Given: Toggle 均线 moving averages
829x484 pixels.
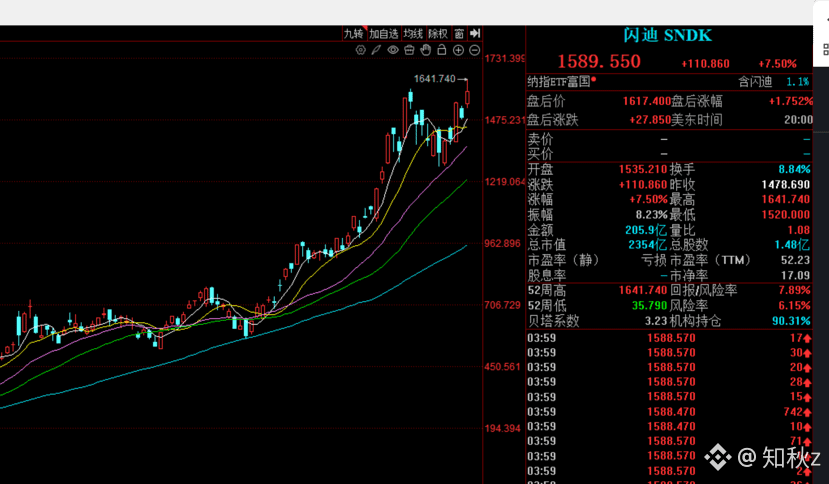Looking at the screenshot, I should 413,34.
